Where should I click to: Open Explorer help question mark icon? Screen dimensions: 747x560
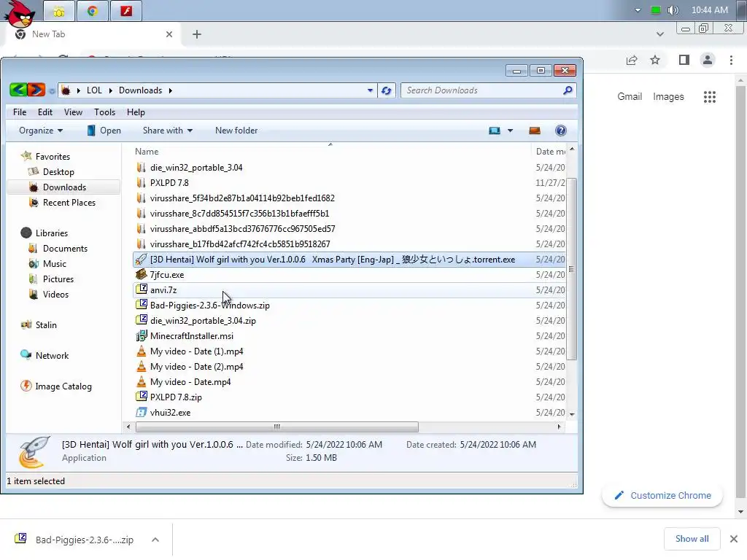561,131
